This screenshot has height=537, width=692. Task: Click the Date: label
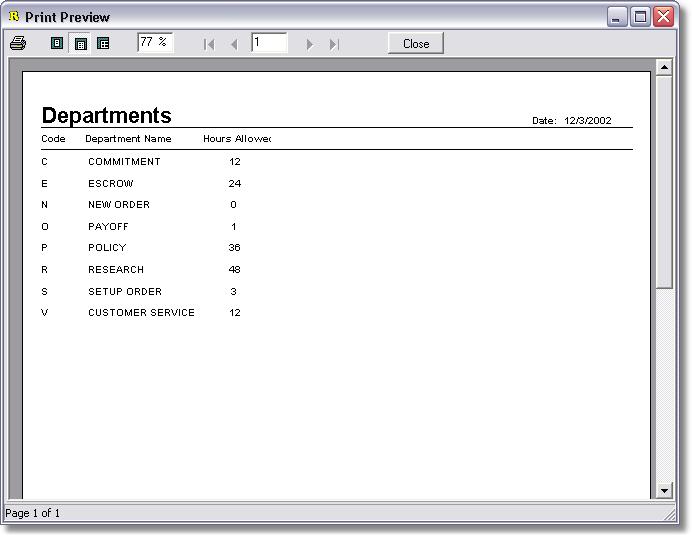[x=544, y=121]
